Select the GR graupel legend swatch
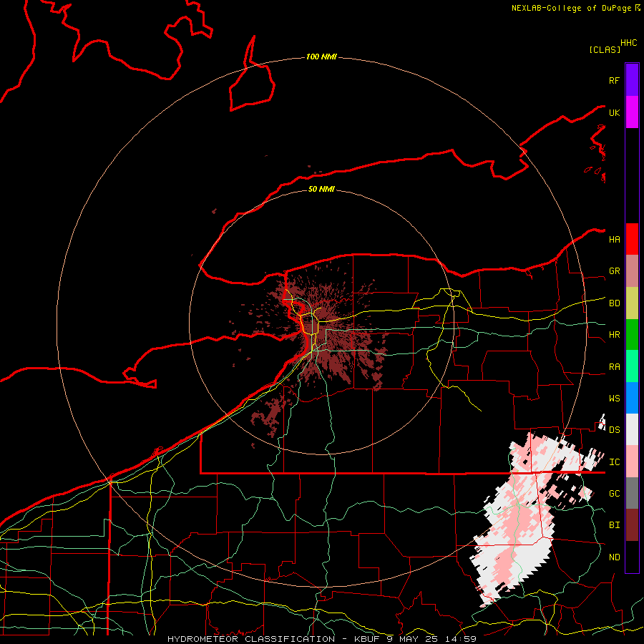 [632, 271]
